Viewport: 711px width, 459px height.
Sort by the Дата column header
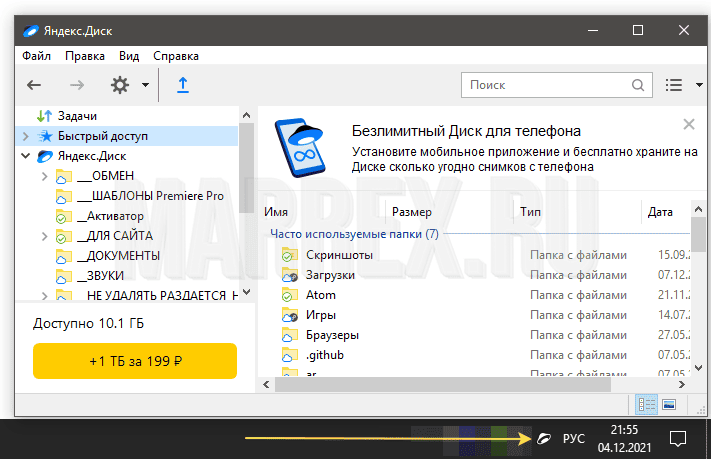coord(660,212)
